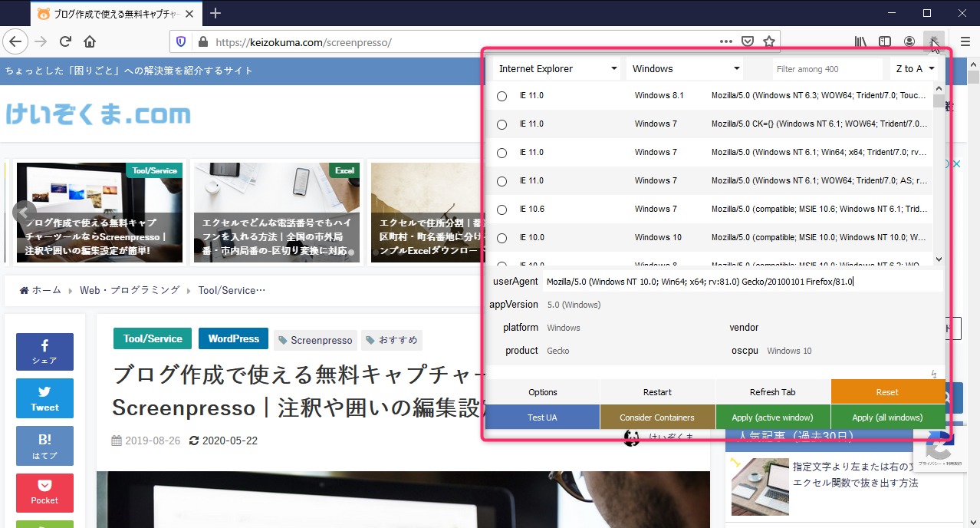Viewport: 980px width, 528px height.
Task: Save article using red Pocket share button
Action: [x=44, y=493]
